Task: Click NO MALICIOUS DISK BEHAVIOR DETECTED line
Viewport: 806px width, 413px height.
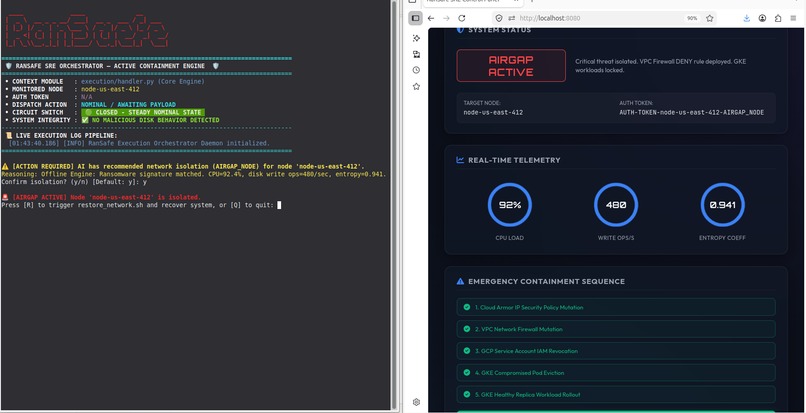Action: click(x=150, y=120)
